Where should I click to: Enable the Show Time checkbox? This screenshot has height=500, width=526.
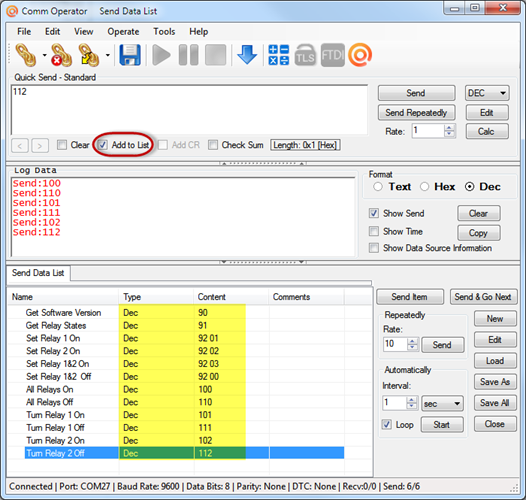click(x=374, y=231)
